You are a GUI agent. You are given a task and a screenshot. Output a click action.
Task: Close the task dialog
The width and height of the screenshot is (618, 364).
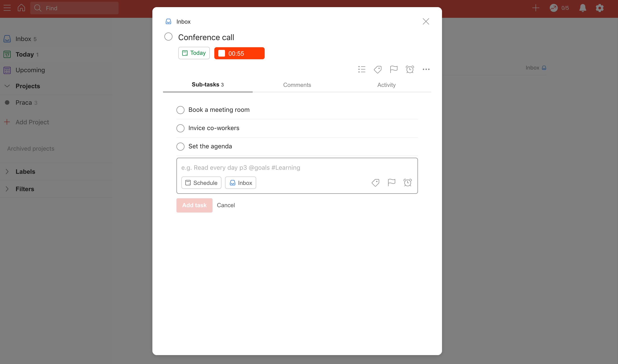click(x=426, y=21)
